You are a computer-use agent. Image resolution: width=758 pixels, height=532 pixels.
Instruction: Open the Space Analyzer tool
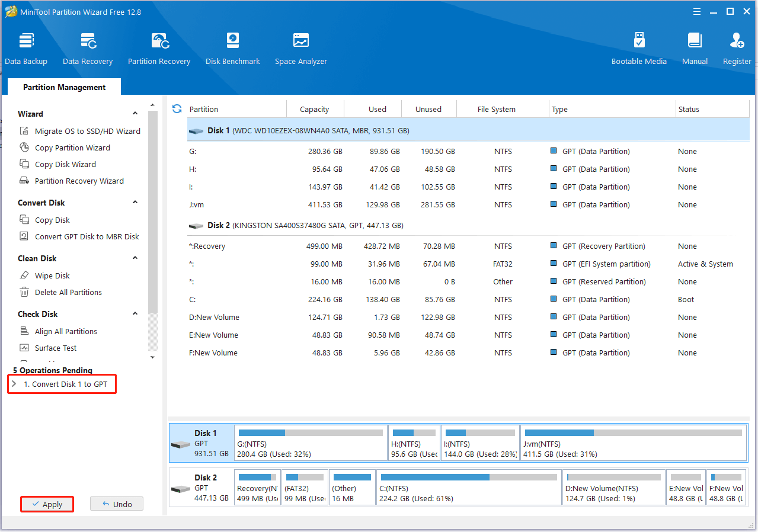[301, 49]
